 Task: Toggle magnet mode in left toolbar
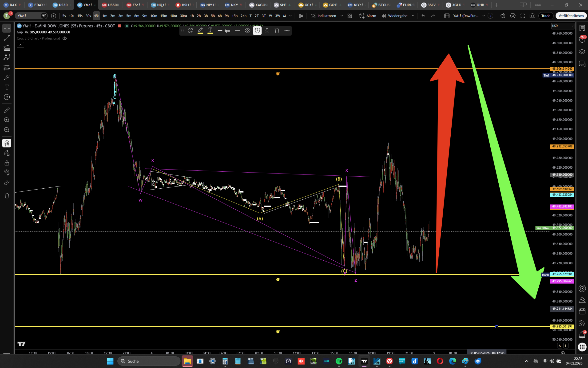tap(7, 143)
